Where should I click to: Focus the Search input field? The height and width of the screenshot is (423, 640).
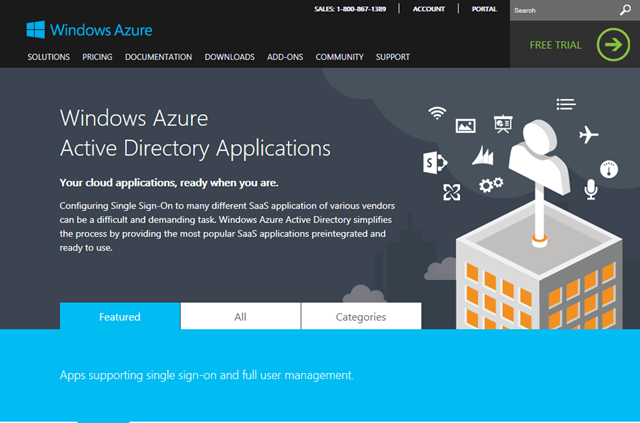pos(564,10)
